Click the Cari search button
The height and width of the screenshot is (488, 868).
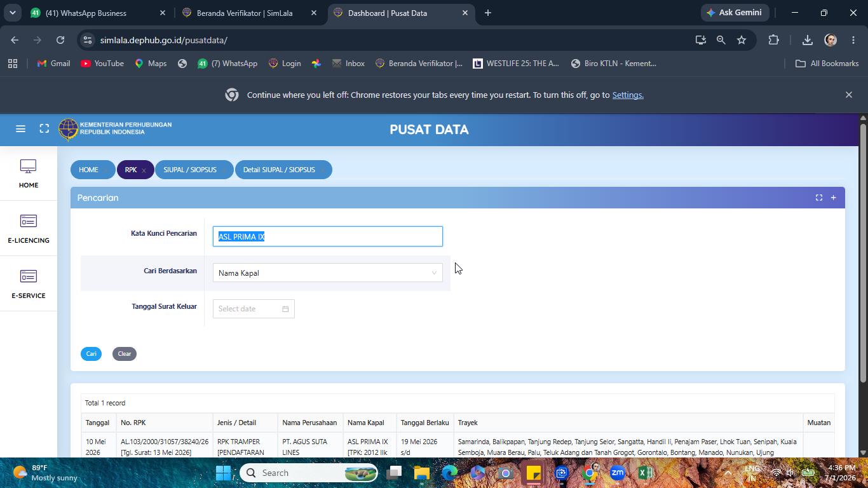tap(91, 353)
